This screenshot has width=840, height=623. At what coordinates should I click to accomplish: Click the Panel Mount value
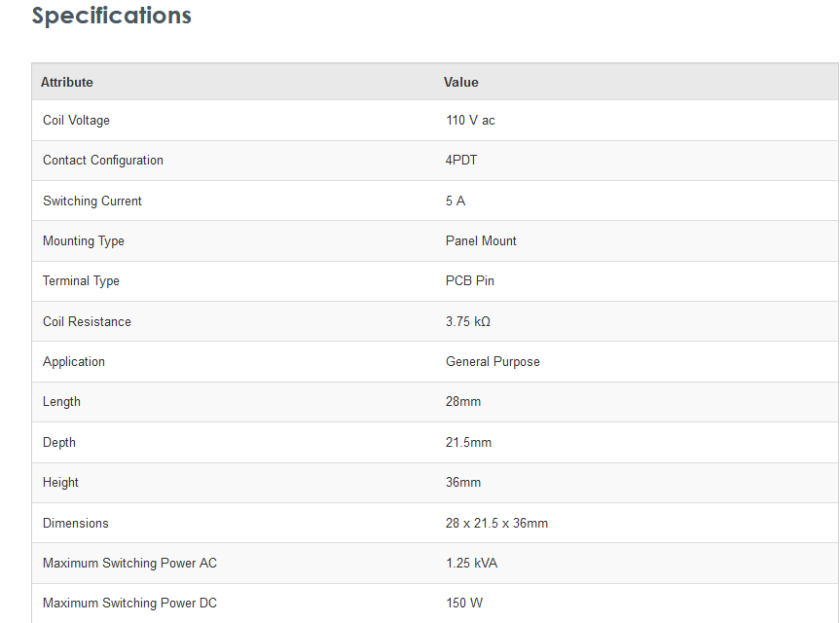(481, 241)
